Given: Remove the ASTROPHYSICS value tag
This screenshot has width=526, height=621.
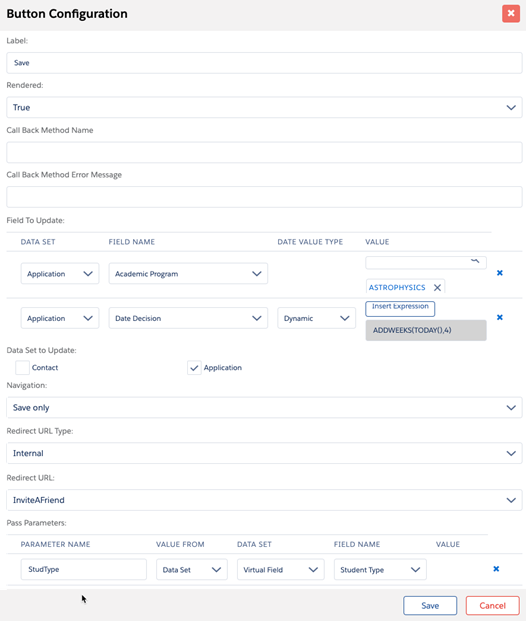Looking at the screenshot, I should [437, 288].
